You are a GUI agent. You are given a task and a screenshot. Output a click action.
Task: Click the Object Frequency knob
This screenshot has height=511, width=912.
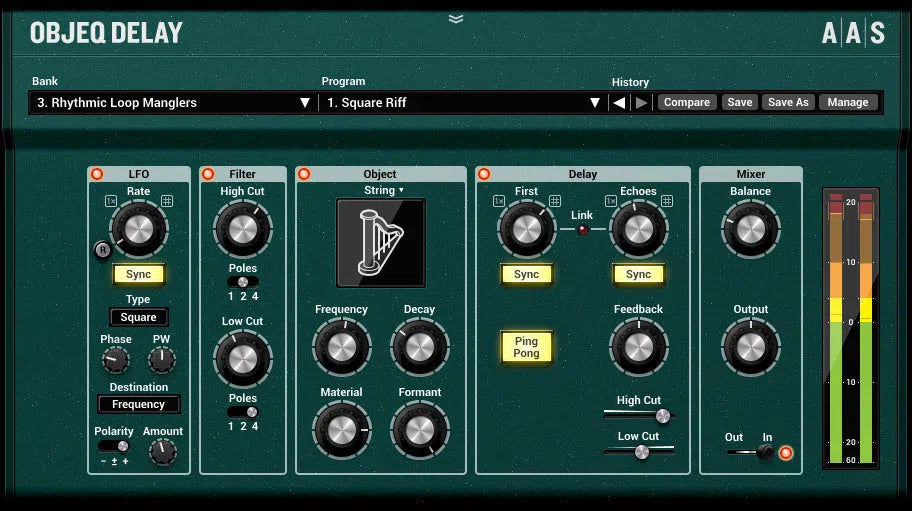click(341, 348)
